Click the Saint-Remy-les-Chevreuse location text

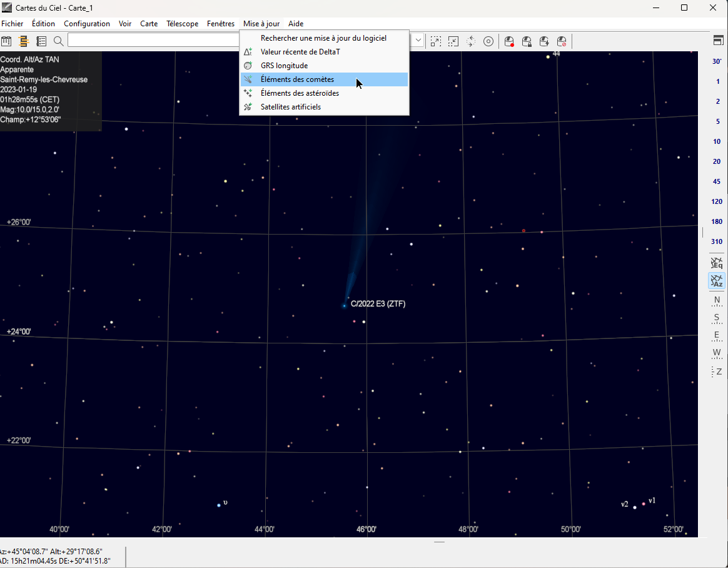tap(44, 79)
